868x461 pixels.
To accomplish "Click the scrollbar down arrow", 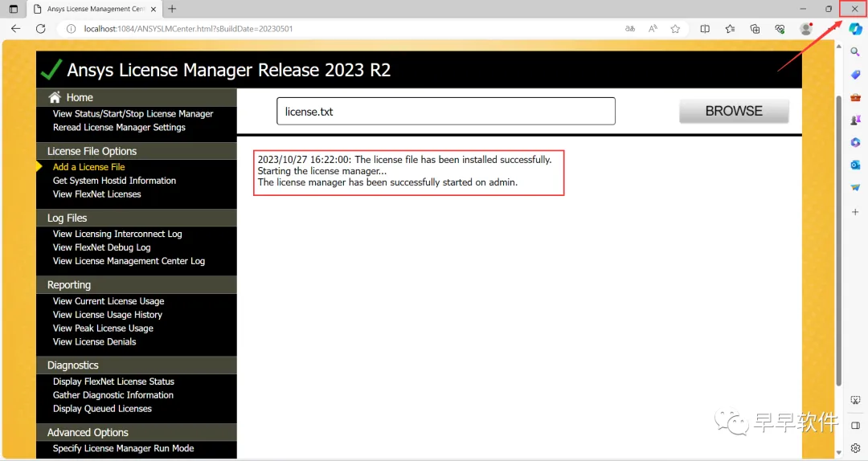I will click(x=838, y=453).
